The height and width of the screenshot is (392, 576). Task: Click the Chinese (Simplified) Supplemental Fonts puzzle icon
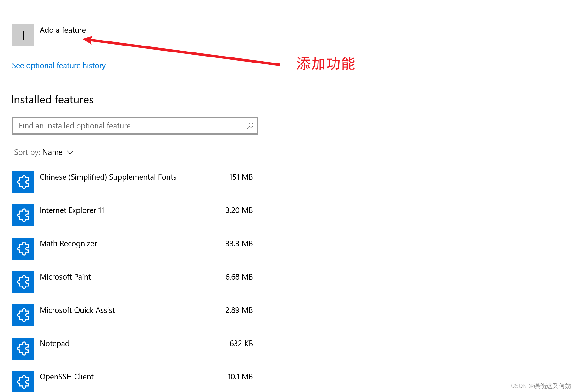tap(23, 182)
